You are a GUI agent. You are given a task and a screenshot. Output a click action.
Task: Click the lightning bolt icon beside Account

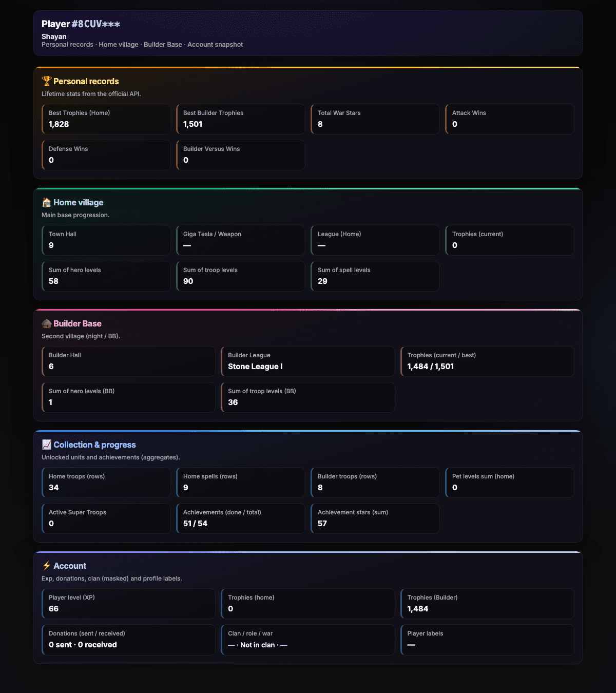(x=46, y=566)
